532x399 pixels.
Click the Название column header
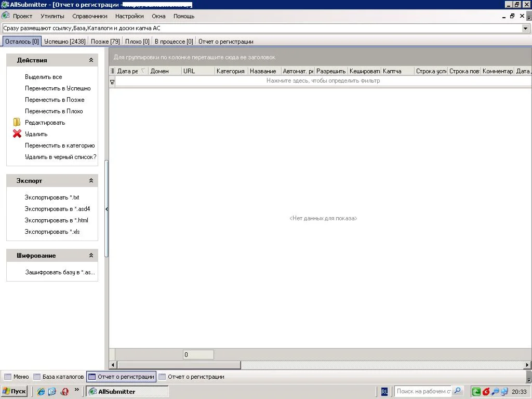coord(264,71)
